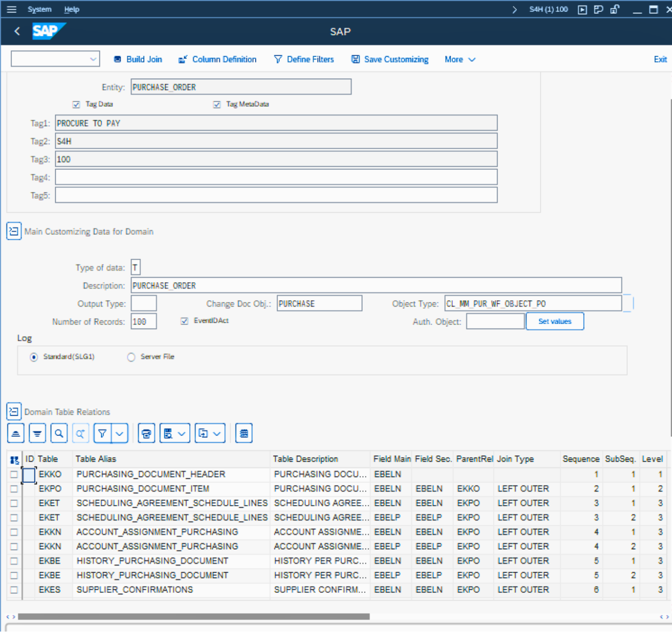Click the sort descending toolbar icon
This screenshot has width=672, height=638.
[x=37, y=434]
